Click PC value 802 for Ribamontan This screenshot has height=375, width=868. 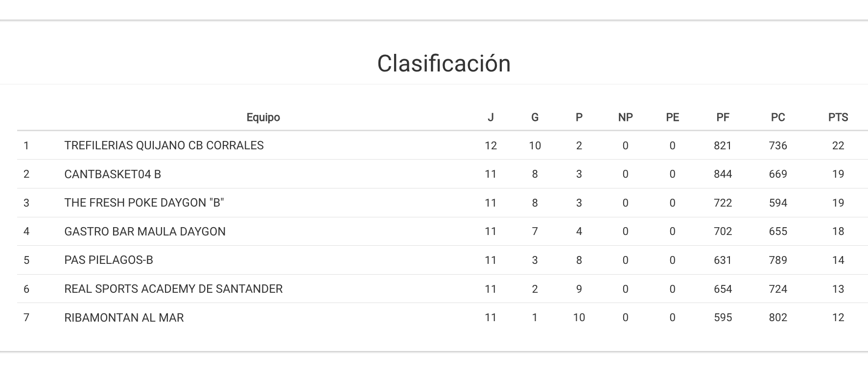pyautogui.click(x=777, y=318)
